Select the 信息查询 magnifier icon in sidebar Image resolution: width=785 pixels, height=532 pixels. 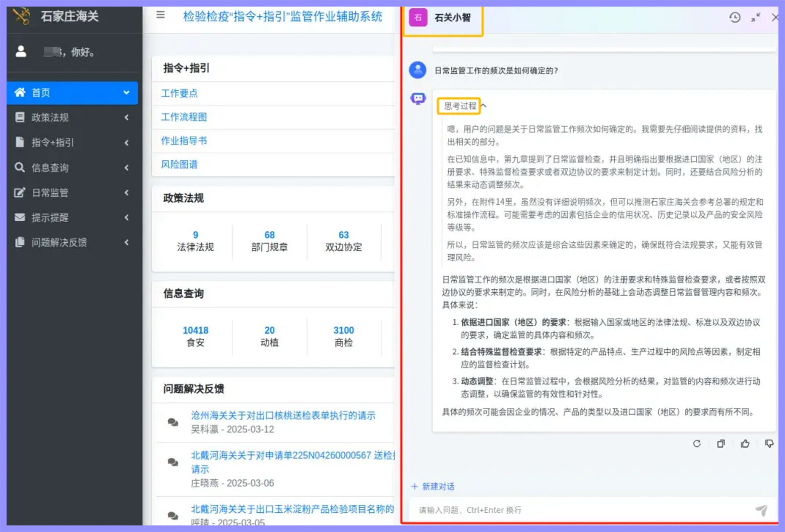(x=20, y=167)
